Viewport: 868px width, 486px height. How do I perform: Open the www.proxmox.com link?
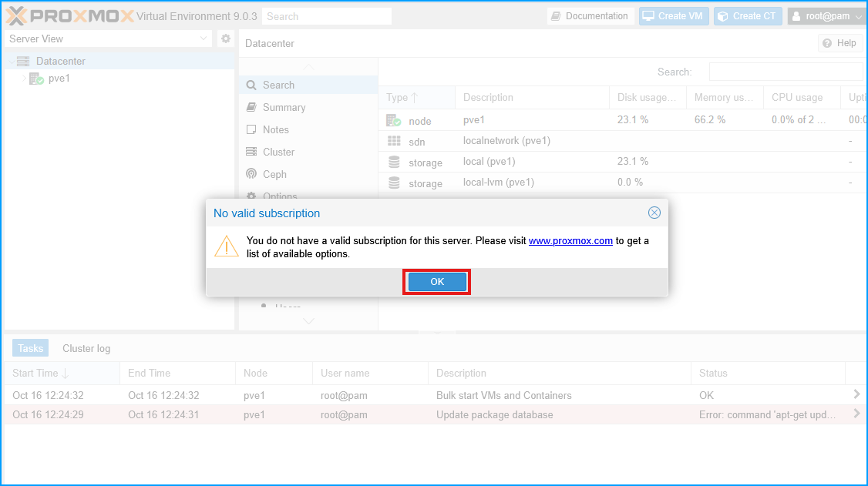coord(570,240)
